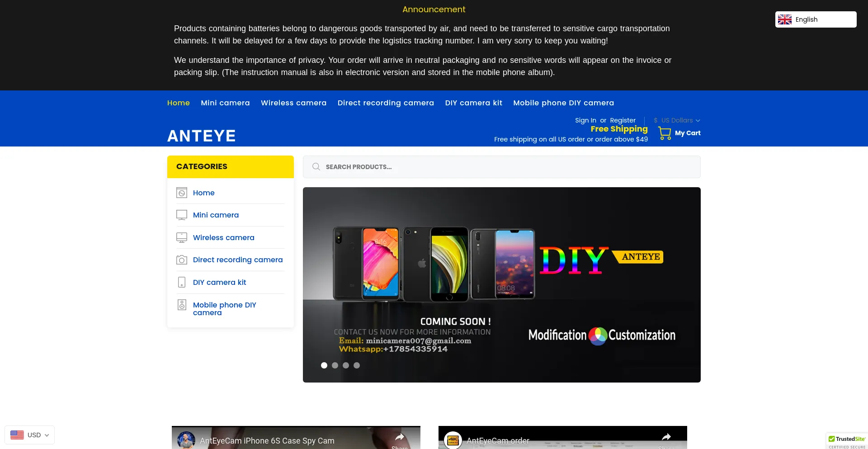Click the Mini camera sidebar icon
The width and height of the screenshot is (868, 449).
182,215
